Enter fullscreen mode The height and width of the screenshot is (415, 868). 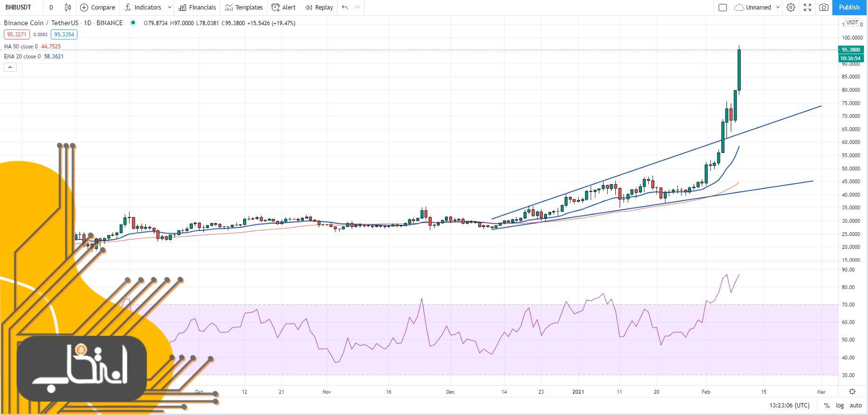807,7
